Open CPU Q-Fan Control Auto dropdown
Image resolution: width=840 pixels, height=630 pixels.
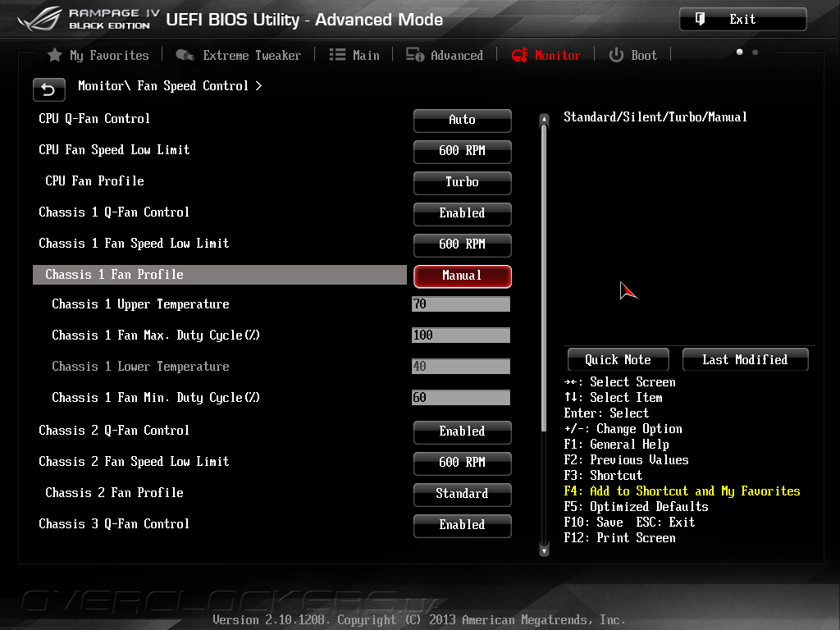463,120
